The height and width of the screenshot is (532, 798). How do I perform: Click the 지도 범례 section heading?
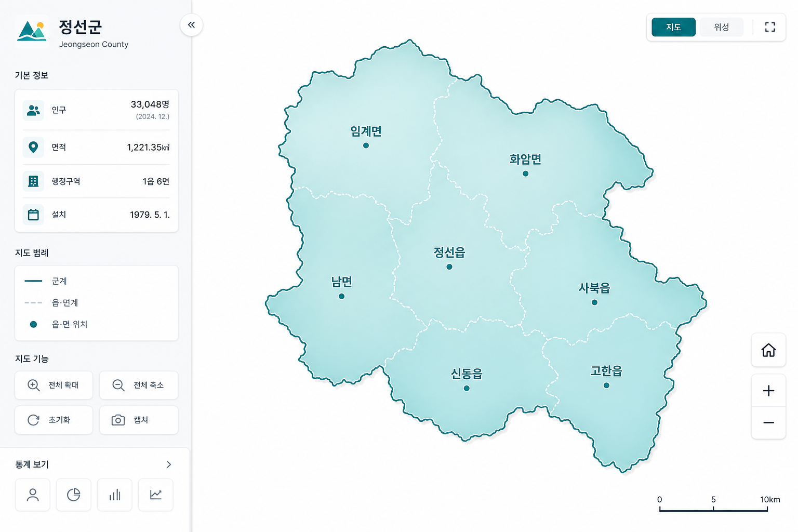(32, 253)
